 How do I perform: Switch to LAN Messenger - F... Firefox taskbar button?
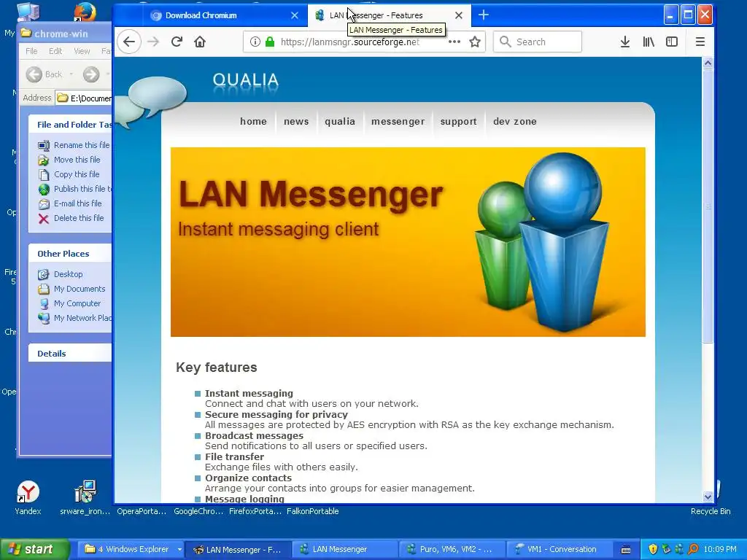pos(237,549)
